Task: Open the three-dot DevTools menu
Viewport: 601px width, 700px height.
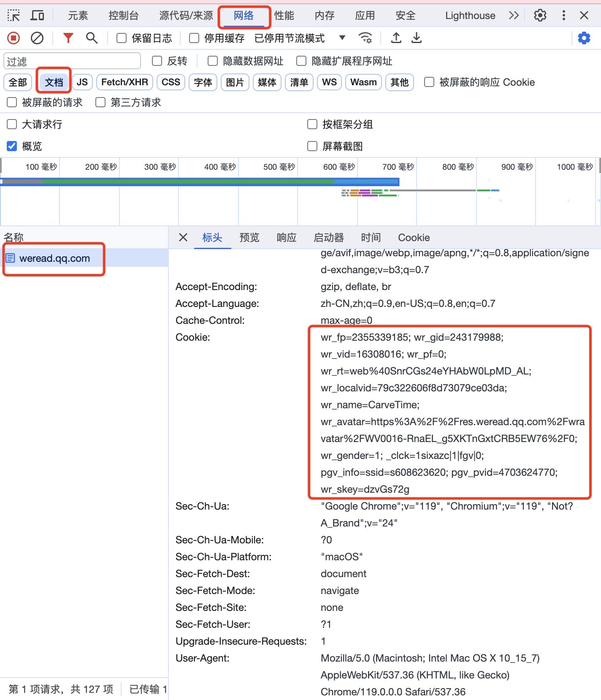Action: (564, 16)
